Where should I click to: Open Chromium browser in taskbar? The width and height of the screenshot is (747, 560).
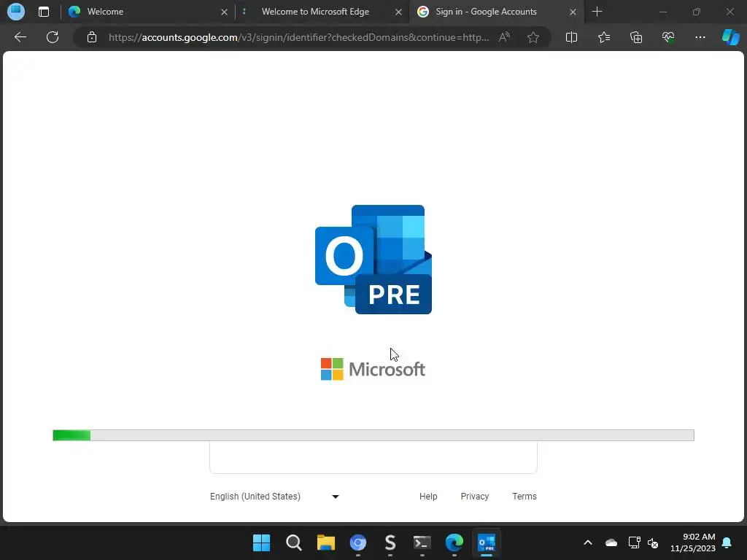tap(357, 542)
